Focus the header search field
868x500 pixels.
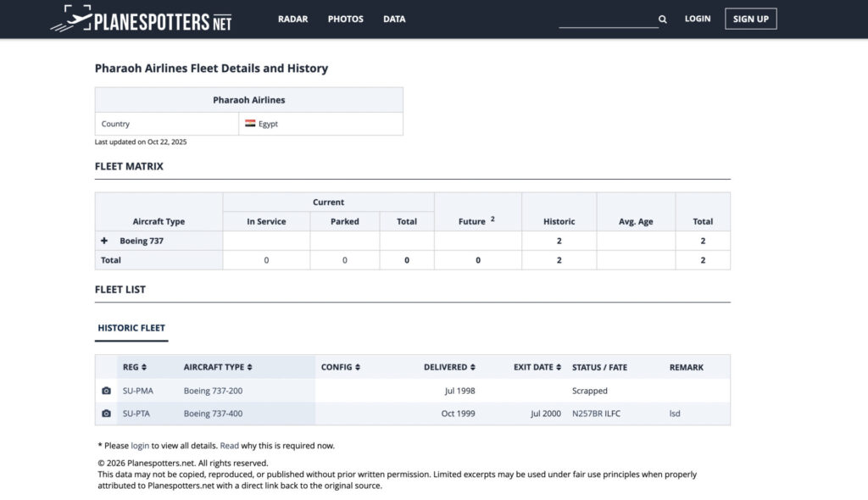pyautogui.click(x=608, y=19)
